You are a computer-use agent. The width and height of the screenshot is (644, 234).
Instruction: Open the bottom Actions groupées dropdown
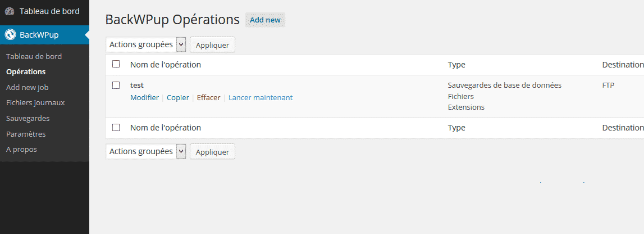tap(146, 151)
